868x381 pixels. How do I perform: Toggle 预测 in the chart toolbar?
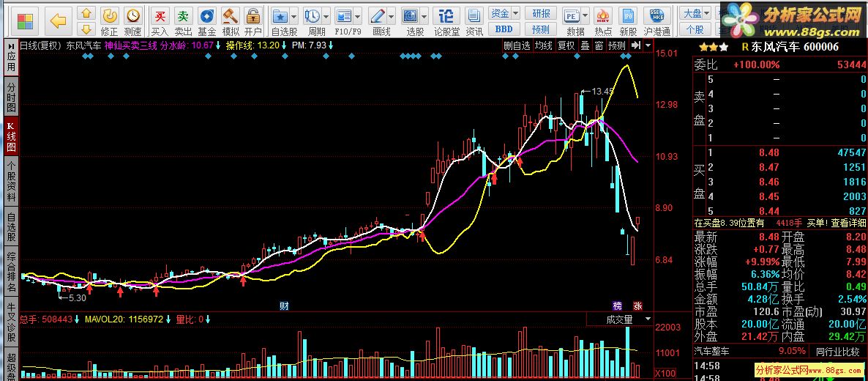(617, 45)
